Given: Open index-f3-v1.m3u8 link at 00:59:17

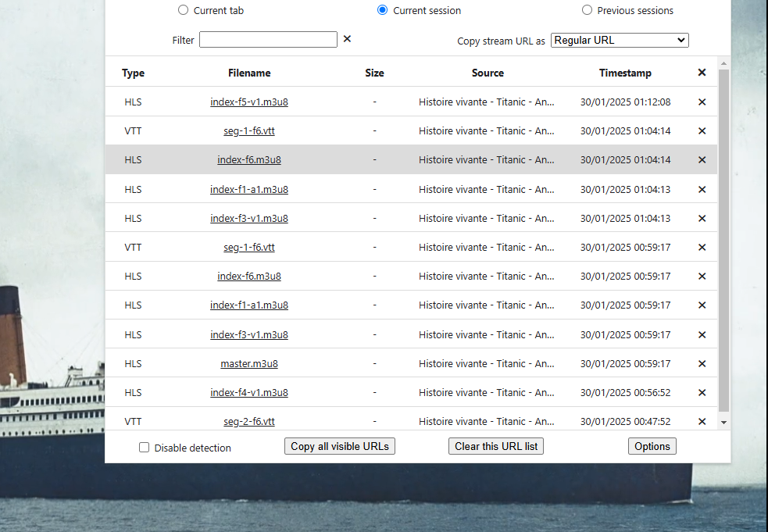Looking at the screenshot, I should click(249, 334).
